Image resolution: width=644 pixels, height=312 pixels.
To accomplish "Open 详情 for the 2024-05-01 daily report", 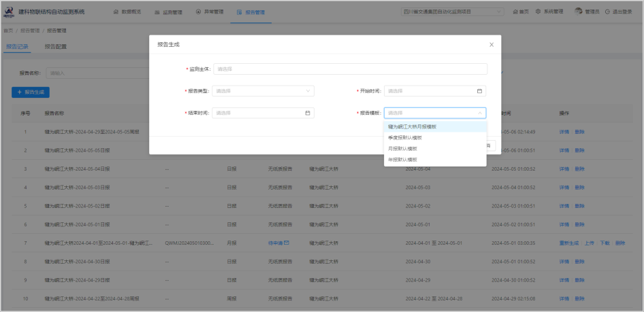I will 564,224.
